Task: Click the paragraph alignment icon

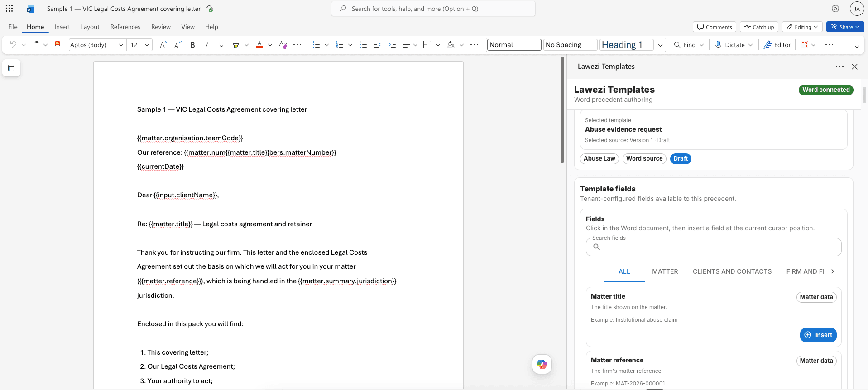Action: [406, 45]
